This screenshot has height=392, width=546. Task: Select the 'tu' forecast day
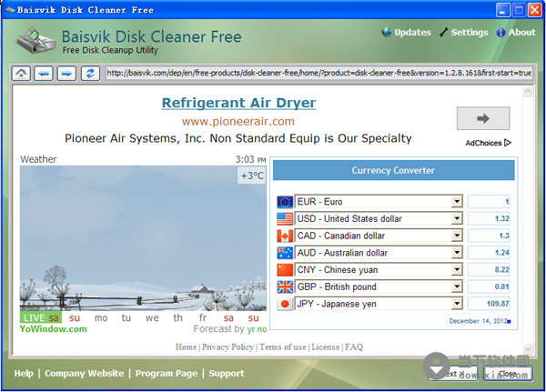[x=126, y=317]
